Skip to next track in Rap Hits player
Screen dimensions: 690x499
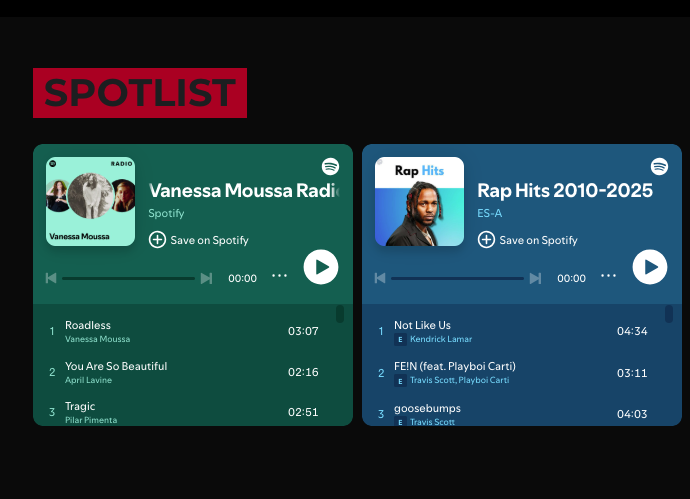pyautogui.click(x=536, y=278)
